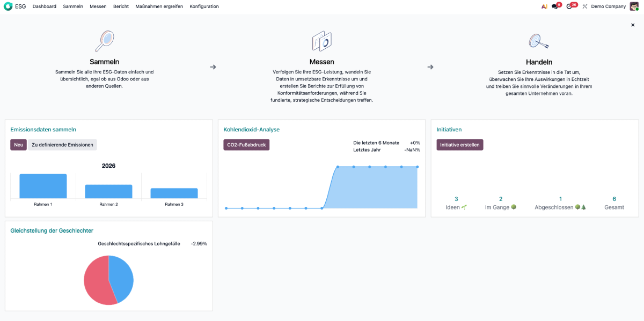
Task: Click the last data point of CO2 line chart
Action: tap(417, 167)
